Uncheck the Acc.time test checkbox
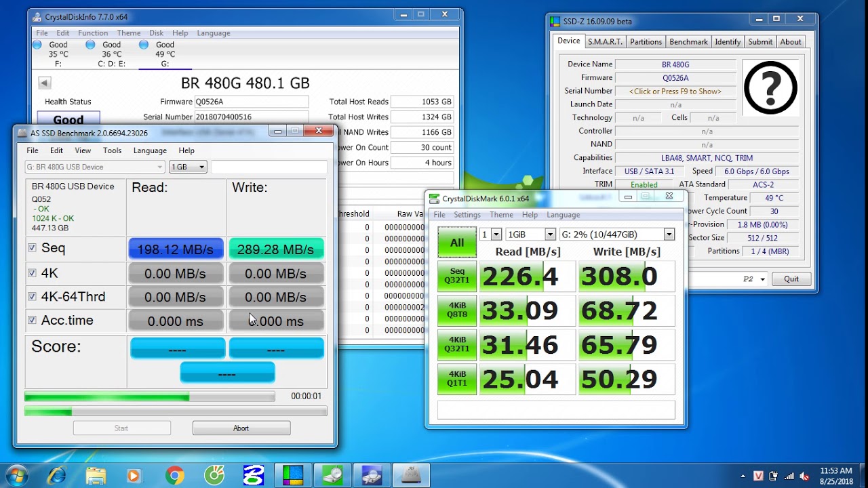Screen dimensions: 868x488 click(x=32, y=320)
